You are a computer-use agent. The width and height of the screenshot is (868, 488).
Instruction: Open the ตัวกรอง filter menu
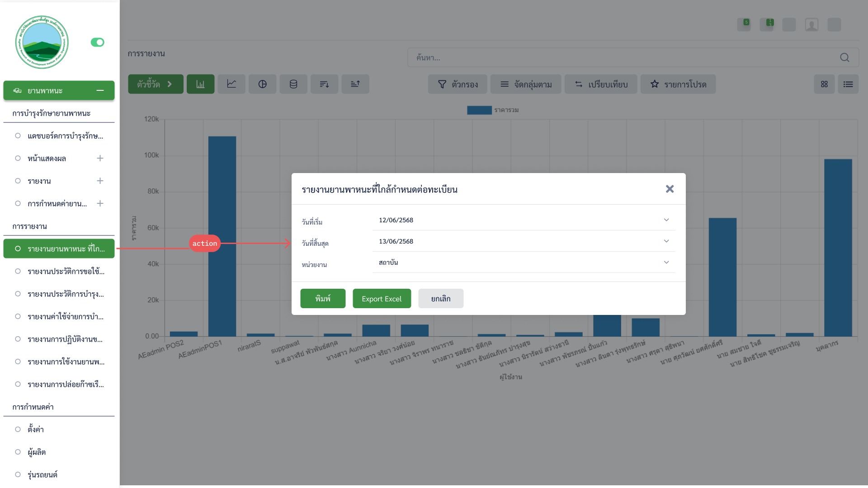click(458, 84)
